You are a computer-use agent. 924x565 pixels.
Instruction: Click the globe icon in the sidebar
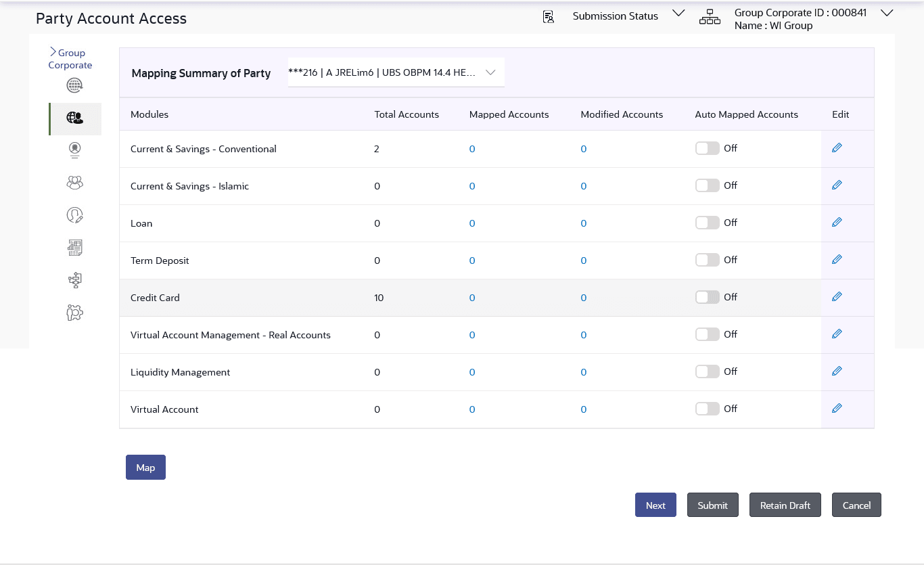pyautogui.click(x=74, y=85)
